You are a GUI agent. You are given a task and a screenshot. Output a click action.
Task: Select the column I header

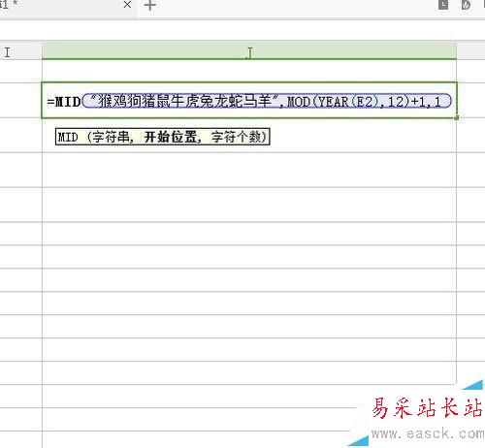coord(20,51)
